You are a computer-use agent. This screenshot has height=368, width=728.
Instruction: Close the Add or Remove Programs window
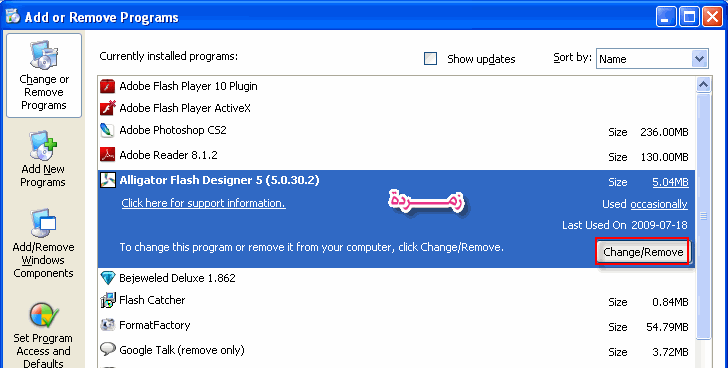(712, 18)
